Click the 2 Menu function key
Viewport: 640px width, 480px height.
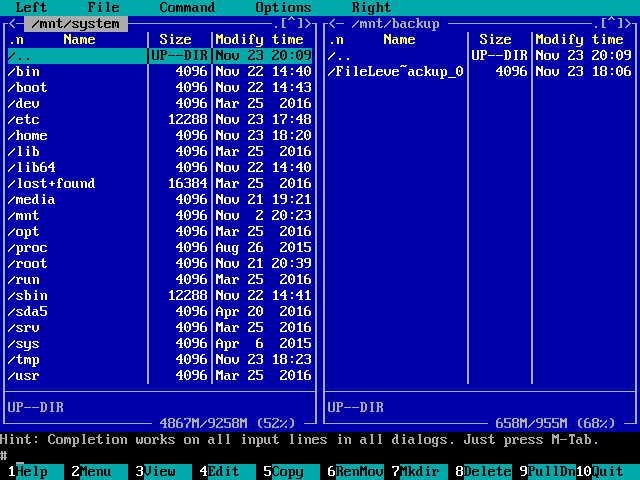(96, 471)
